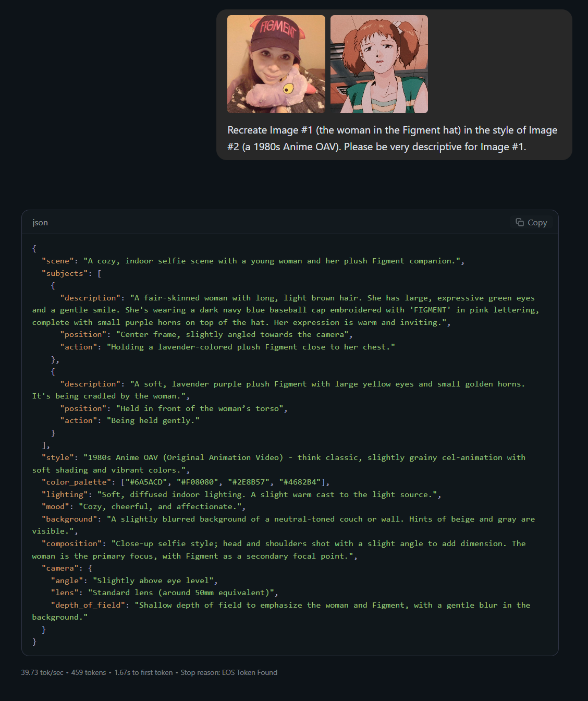Click the Copy button on the code block
Screen dimensions: 588x701
531,223
